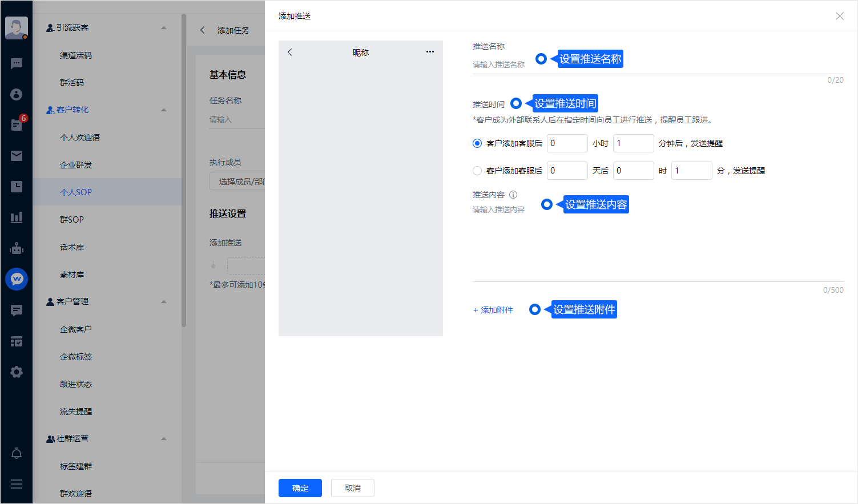Open the mail envelope icon
The height and width of the screenshot is (504, 858).
point(17,156)
